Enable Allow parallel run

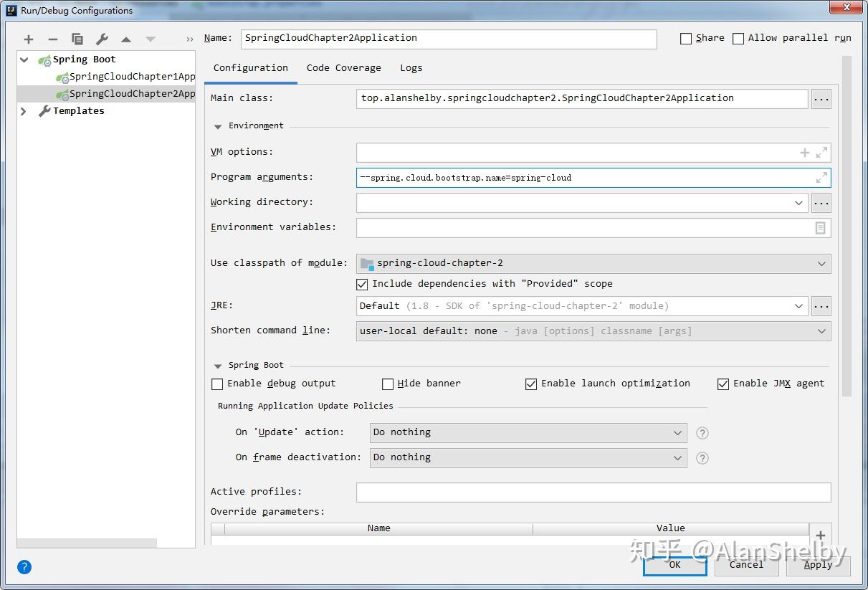pyautogui.click(x=738, y=37)
